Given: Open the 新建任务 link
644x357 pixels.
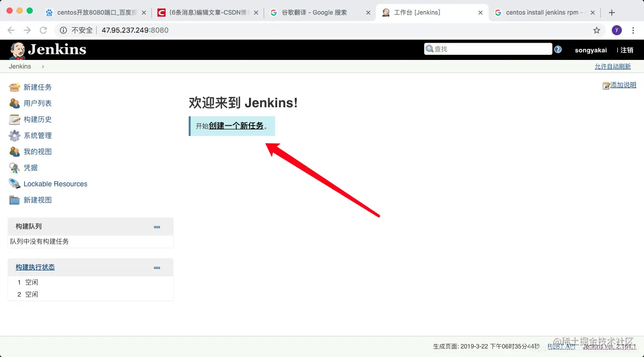Looking at the screenshot, I should [38, 87].
